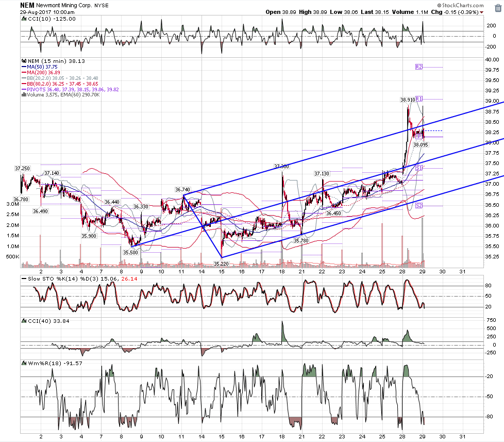This screenshot has width=504, height=442.
Task: Click the Newmont Mining Corp. company name
Action: coord(64,6)
